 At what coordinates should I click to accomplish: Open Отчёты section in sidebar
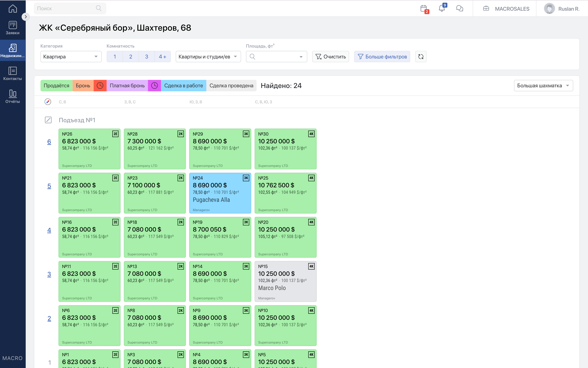[13, 96]
